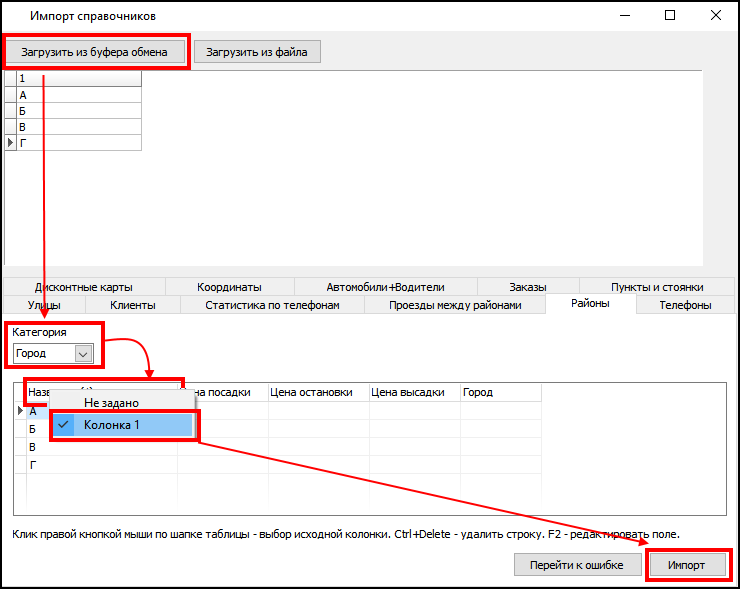Switch to 'Дисконтные карты' tab

83,287
